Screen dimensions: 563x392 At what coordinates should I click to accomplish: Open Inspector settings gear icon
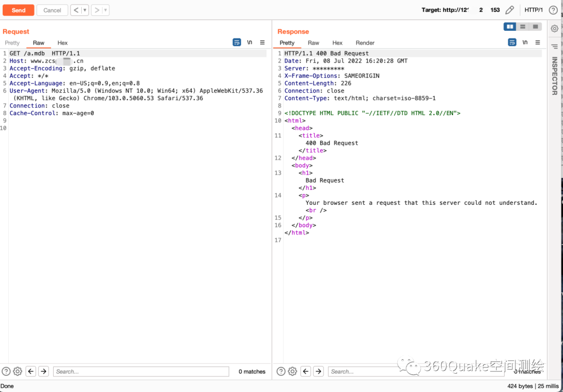[x=555, y=28]
